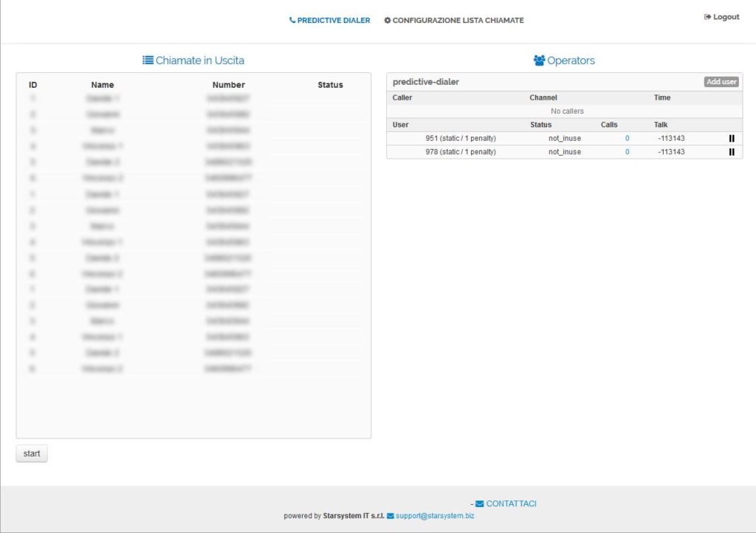The width and height of the screenshot is (756, 533).
Task: Pause operator 951 with pause icon
Action: pos(732,139)
